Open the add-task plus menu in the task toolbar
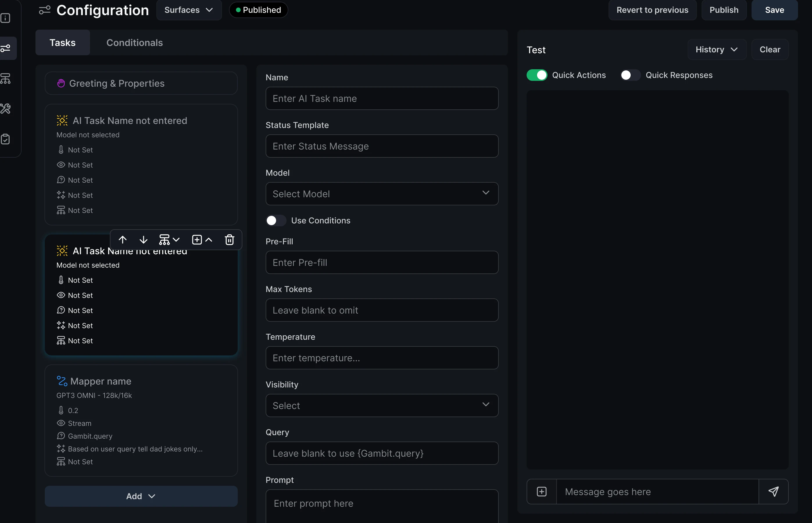This screenshot has width=812, height=523. coord(202,240)
